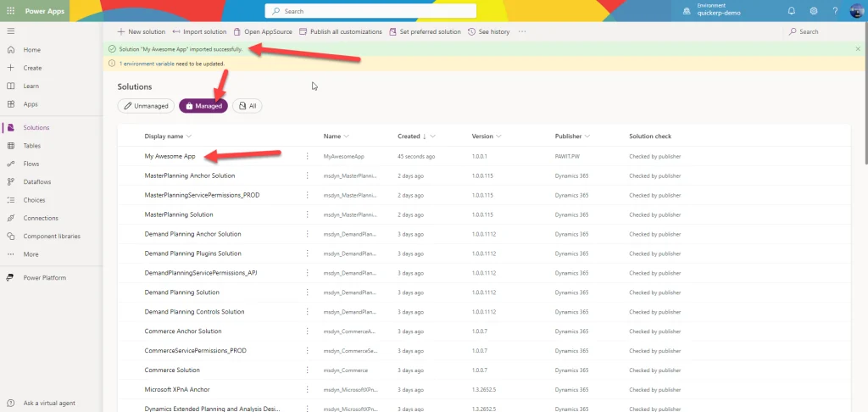Open AppSource from command bar
This screenshot has width=868, height=412.
[263, 31]
